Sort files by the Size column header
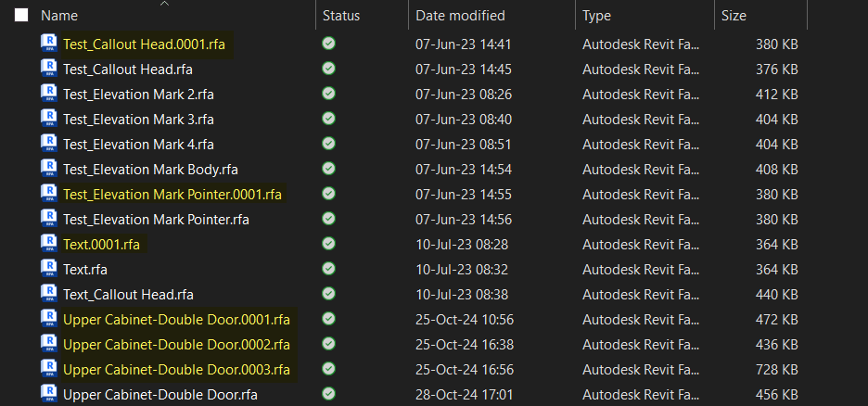 (x=734, y=16)
